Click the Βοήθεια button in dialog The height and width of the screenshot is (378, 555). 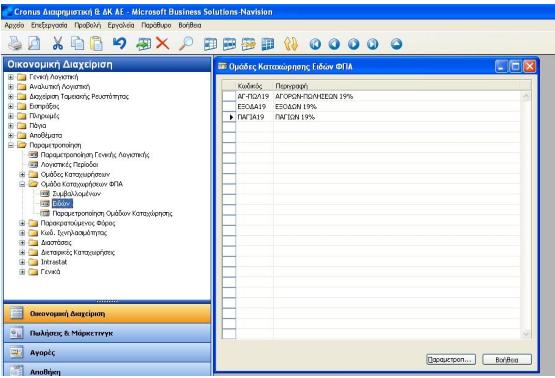(507, 360)
